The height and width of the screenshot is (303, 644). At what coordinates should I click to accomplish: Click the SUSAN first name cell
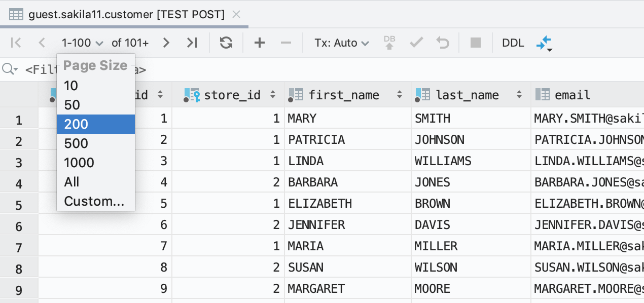347,268
